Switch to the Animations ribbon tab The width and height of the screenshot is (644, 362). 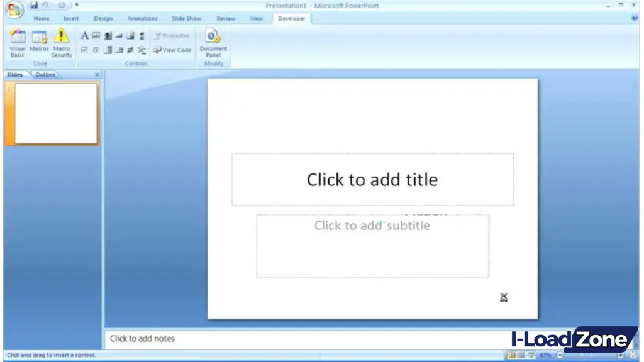point(142,18)
